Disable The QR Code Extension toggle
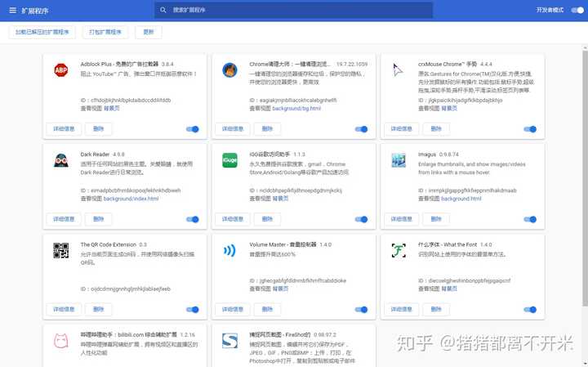The width and height of the screenshot is (588, 367). (x=193, y=310)
